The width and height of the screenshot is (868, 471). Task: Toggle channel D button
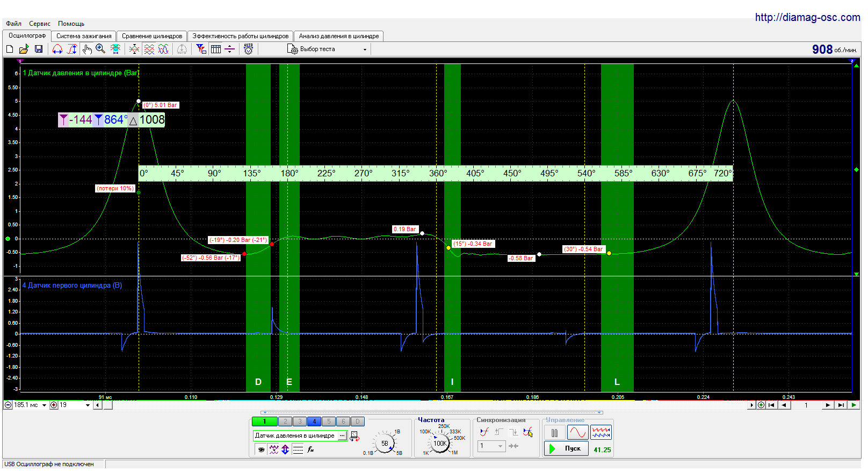point(358,422)
